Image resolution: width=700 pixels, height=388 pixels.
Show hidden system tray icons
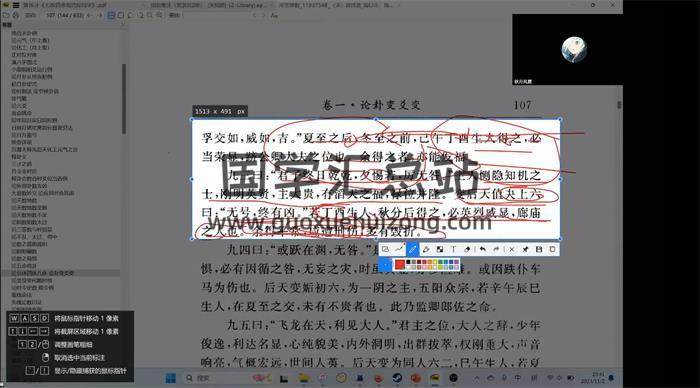[x=476, y=378]
